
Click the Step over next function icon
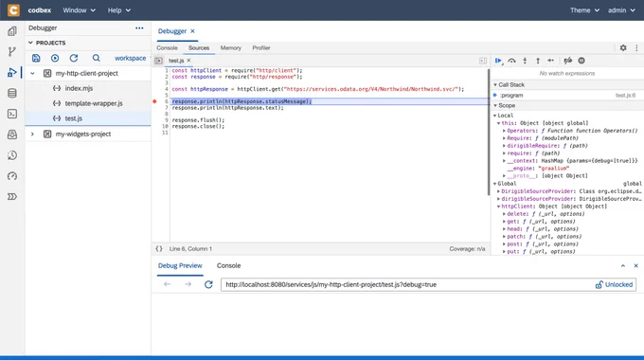(511, 61)
